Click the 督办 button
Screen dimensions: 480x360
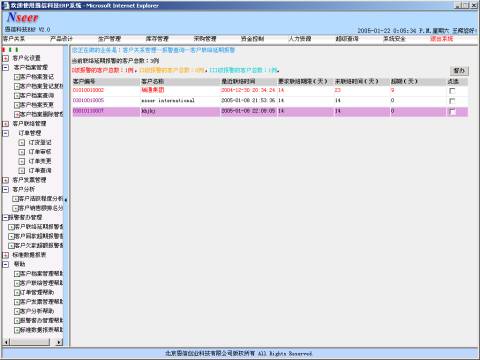[459, 71]
